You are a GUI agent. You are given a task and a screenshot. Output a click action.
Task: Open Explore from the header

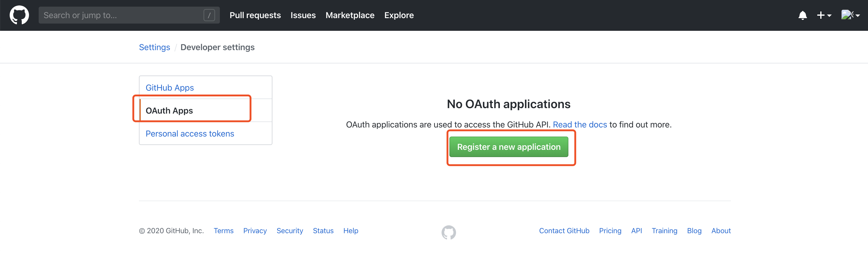pos(399,15)
